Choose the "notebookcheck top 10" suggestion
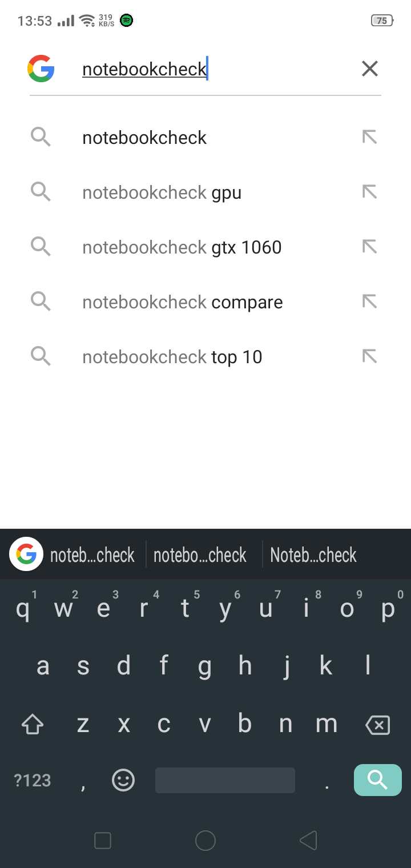 pyautogui.click(x=172, y=357)
